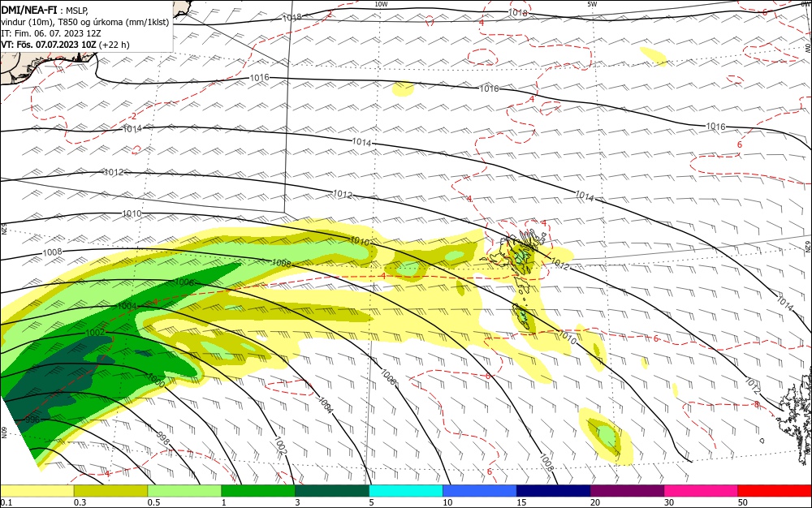This screenshot has height=508, width=812.
Task: Click the navy 15 mm legend block
Action: (554, 491)
